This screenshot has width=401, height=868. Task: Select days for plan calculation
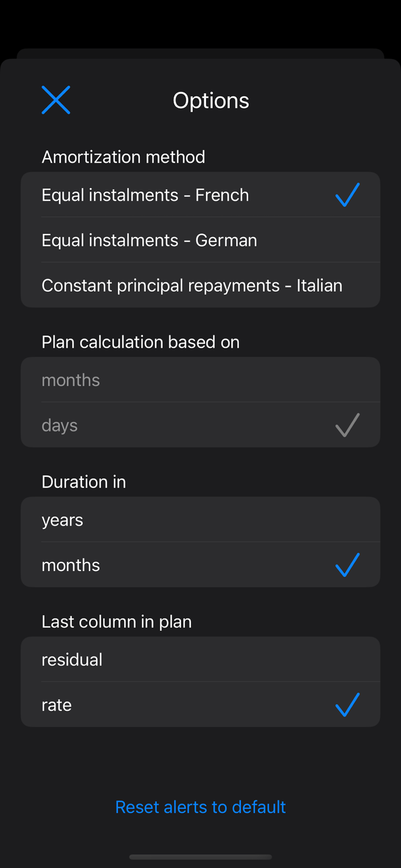pyautogui.click(x=60, y=425)
